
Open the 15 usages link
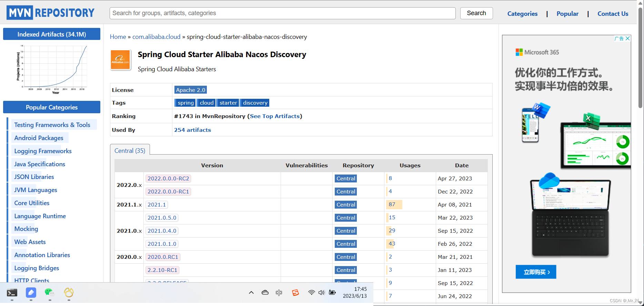(x=392, y=218)
